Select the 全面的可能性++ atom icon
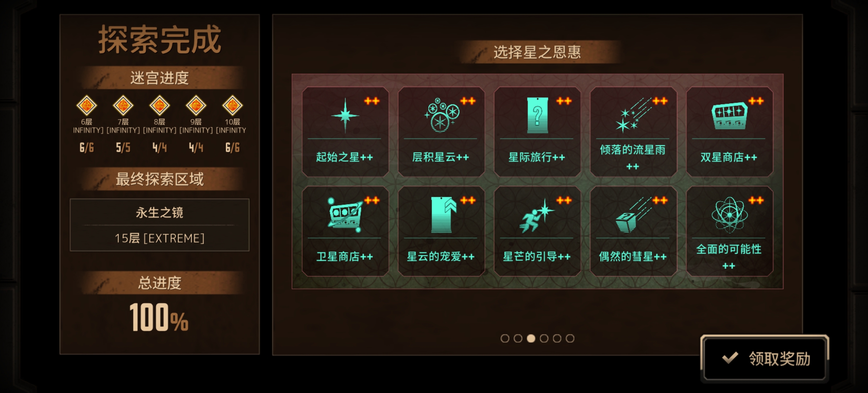Viewport: 868px width, 393px height. (x=729, y=215)
